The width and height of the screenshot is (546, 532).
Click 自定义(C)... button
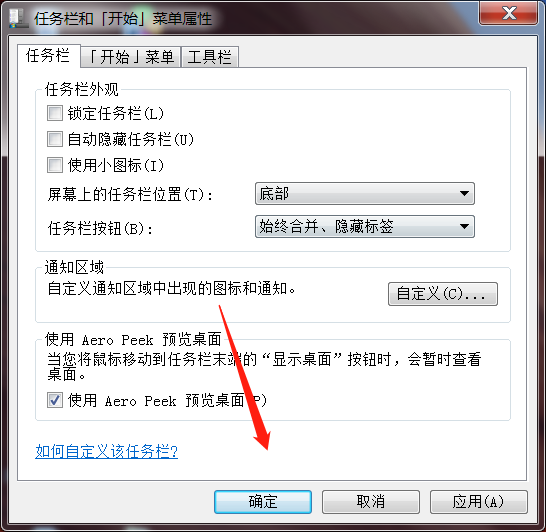coord(443,294)
